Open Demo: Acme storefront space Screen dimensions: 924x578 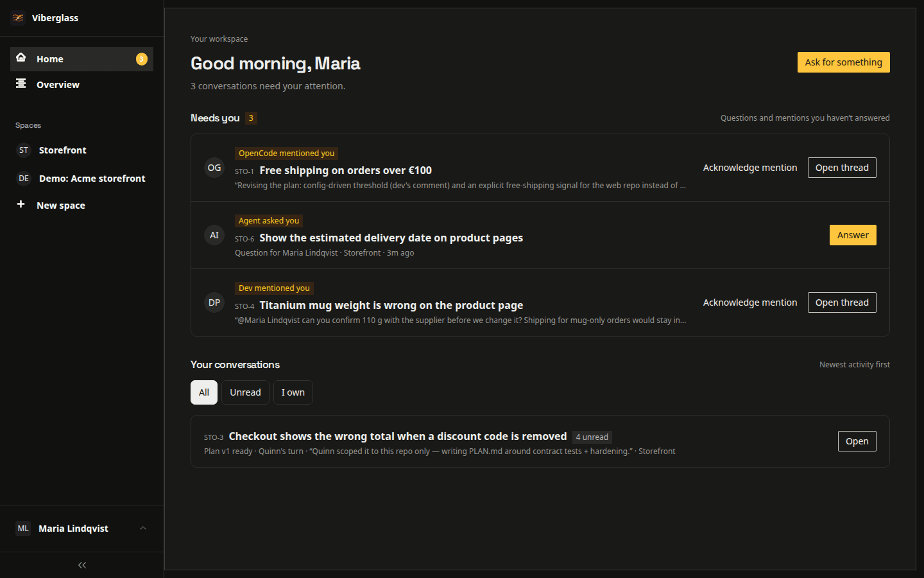(x=81, y=179)
